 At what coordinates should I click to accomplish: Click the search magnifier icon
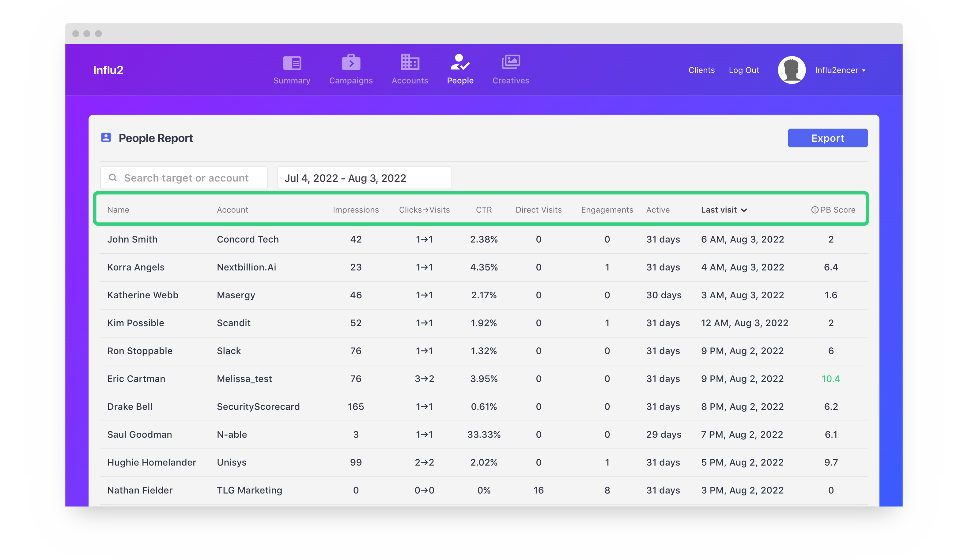[x=112, y=178]
